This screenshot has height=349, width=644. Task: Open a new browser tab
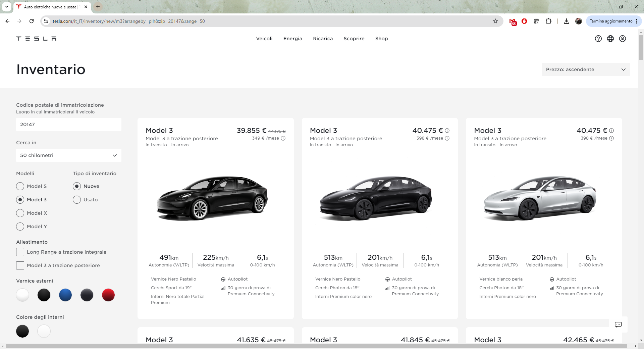click(98, 7)
